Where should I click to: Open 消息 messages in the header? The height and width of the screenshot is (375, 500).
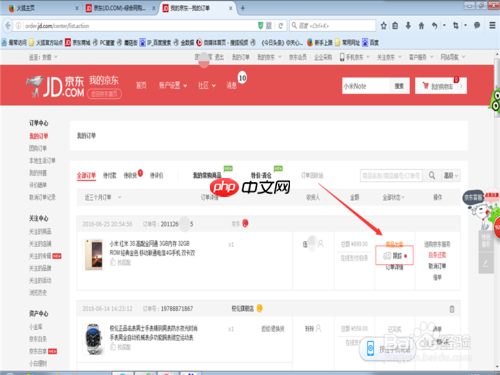(231, 86)
